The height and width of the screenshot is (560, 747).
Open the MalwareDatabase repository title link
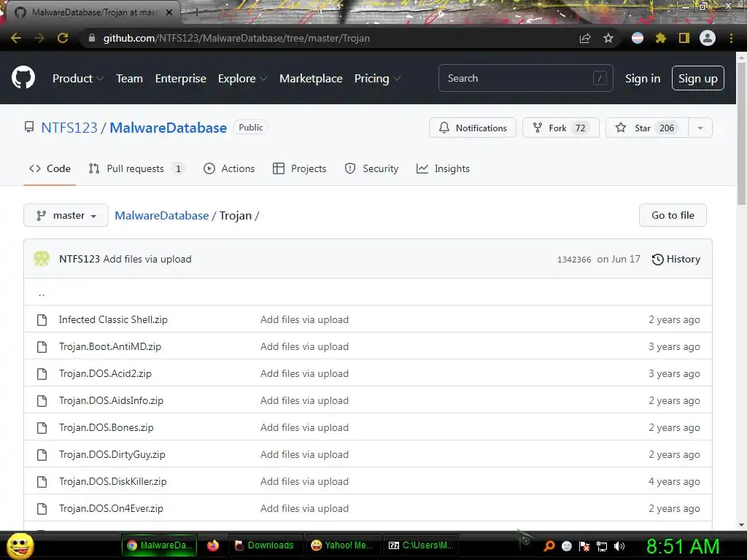coord(169,128)
